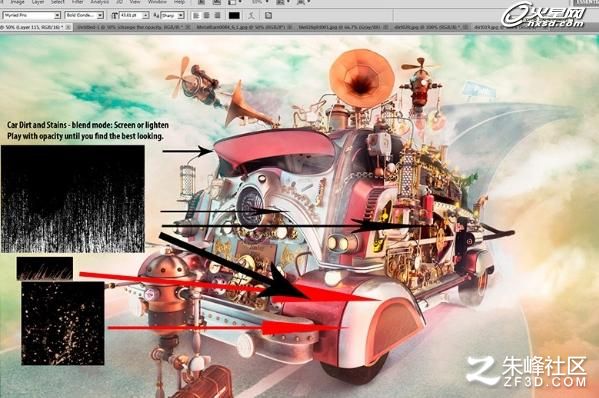Screen dimensions: 599x398
Task: Set right align text option
Action: tap(217, 16)
